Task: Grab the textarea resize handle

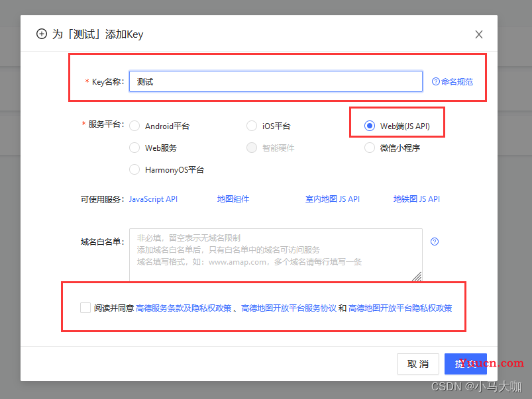Action: 417,277
